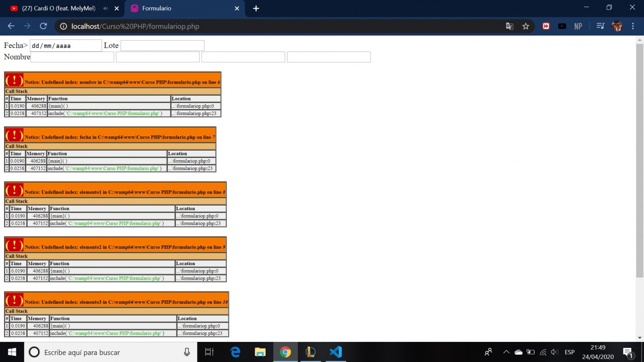Show hidden system tray icons
Screen dimensions: 644x362
click(506, 352)
